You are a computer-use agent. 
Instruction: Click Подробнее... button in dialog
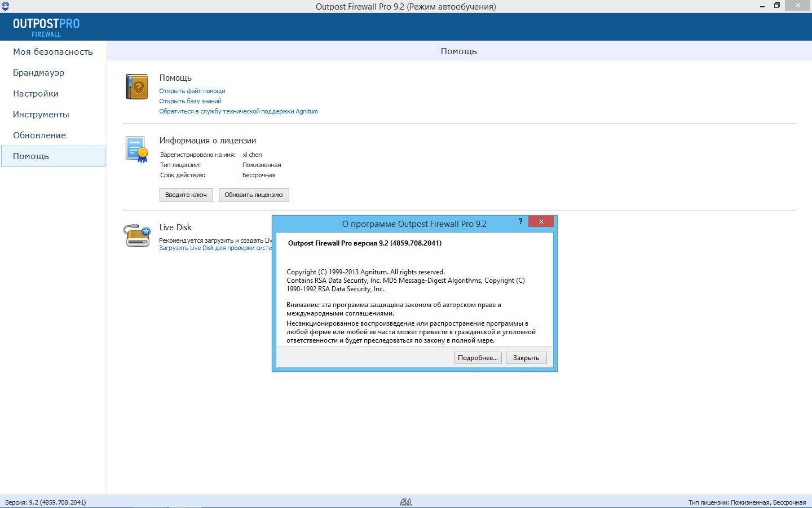point(478,357)
